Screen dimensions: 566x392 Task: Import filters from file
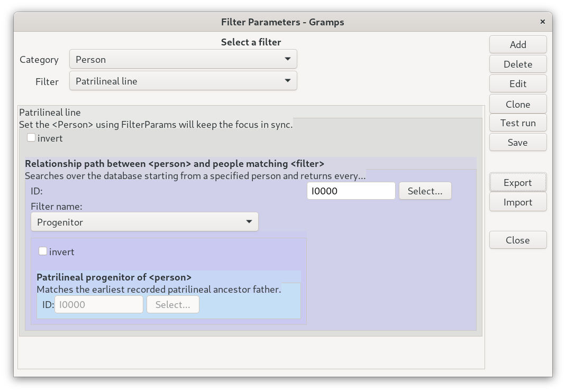tap(517, 202)
